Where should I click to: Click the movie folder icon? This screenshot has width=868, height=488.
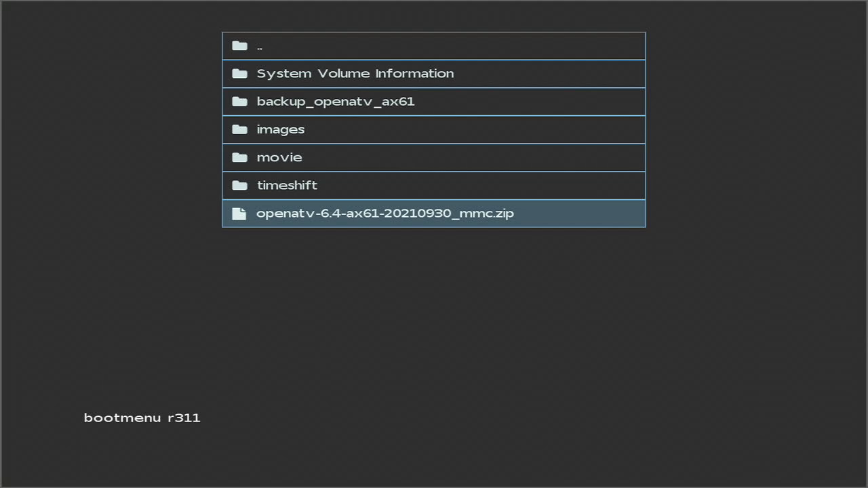[x=239, y=157]
